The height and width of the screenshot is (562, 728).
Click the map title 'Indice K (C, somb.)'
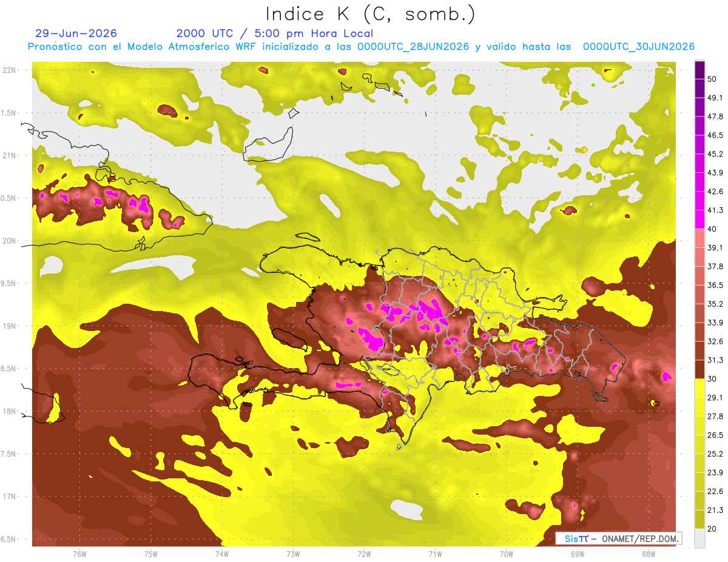(x=371, y=14)
